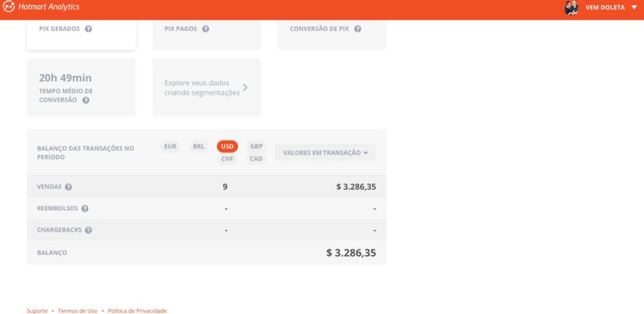Choose the GBP currency pill
The height and width of the screenshot is (314, 644).
pyautogui.click(x=256, y=147)
